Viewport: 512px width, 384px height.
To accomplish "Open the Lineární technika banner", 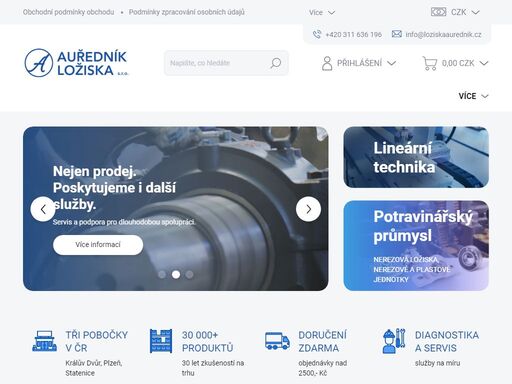I will pos(416,157).
